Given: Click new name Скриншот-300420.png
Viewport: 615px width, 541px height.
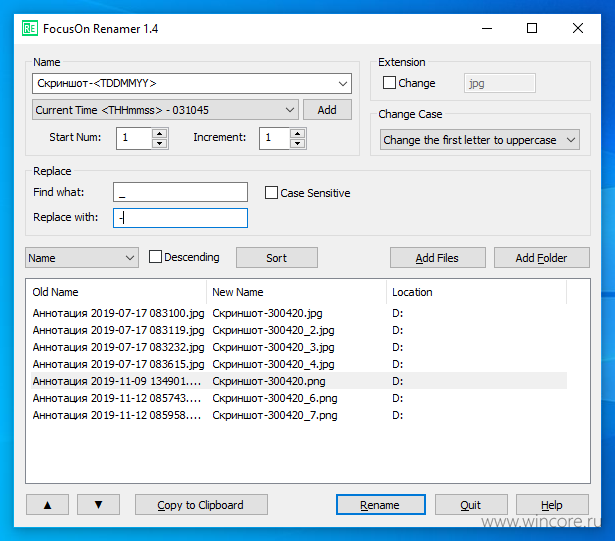Looking at the screenshot, I should (x=269, y=381).
